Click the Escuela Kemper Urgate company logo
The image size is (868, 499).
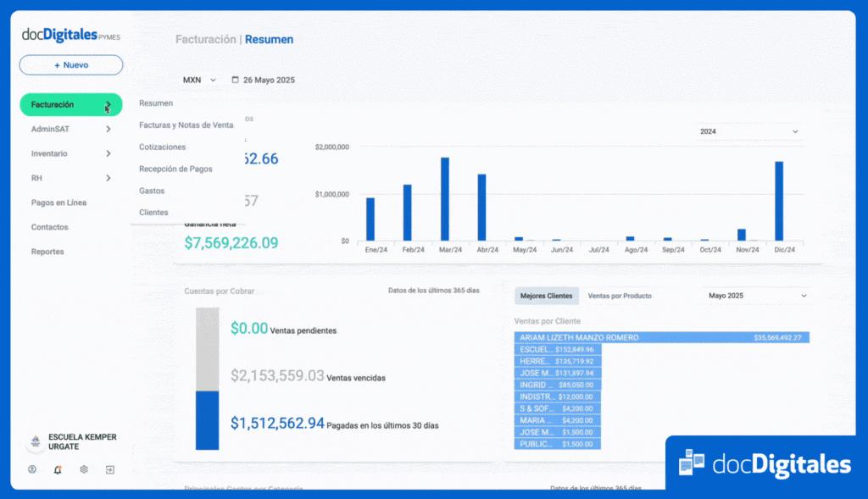[x=36, y=441]
